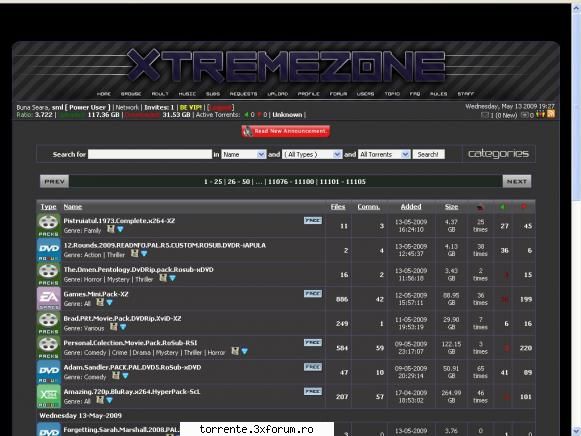Viewport: 581px width, 436px height.
Task: Open the sentbox icon beside inbox count
Action: click(525, 115)
